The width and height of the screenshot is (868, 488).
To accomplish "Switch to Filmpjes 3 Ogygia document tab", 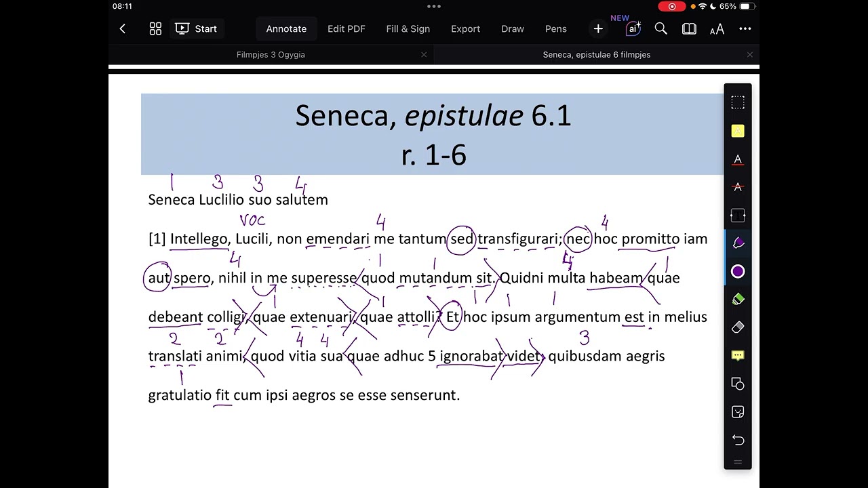I will (x=271, y=55).
